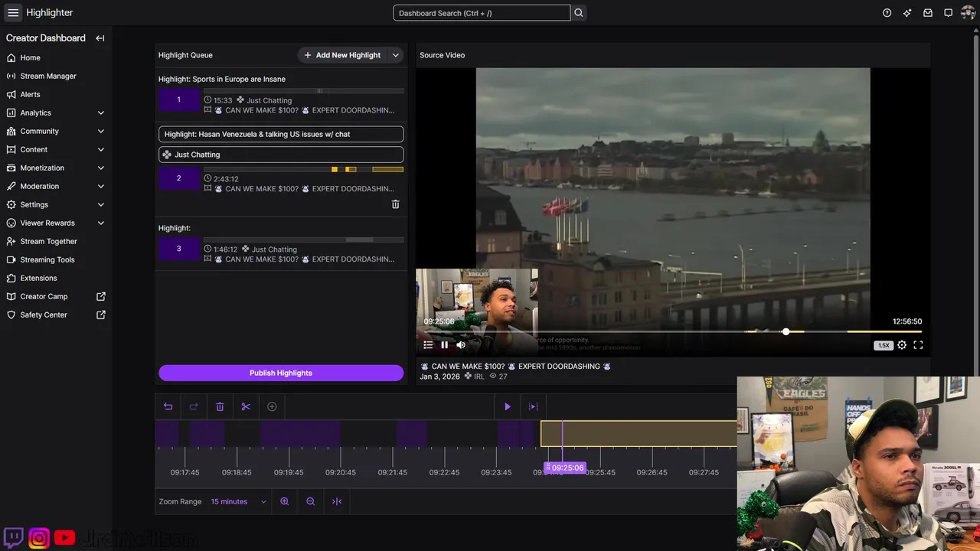This screenshot has width=980, height=551.
Task: Open Zoom Range 15 minutes dropdown
Action: (x=238, y=501)
